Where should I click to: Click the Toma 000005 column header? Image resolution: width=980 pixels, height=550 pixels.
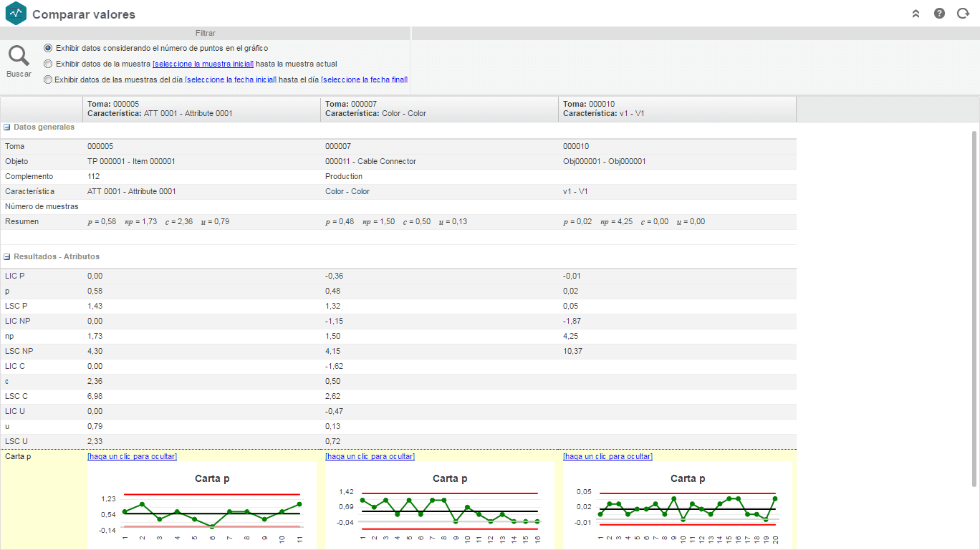(202, 109)
